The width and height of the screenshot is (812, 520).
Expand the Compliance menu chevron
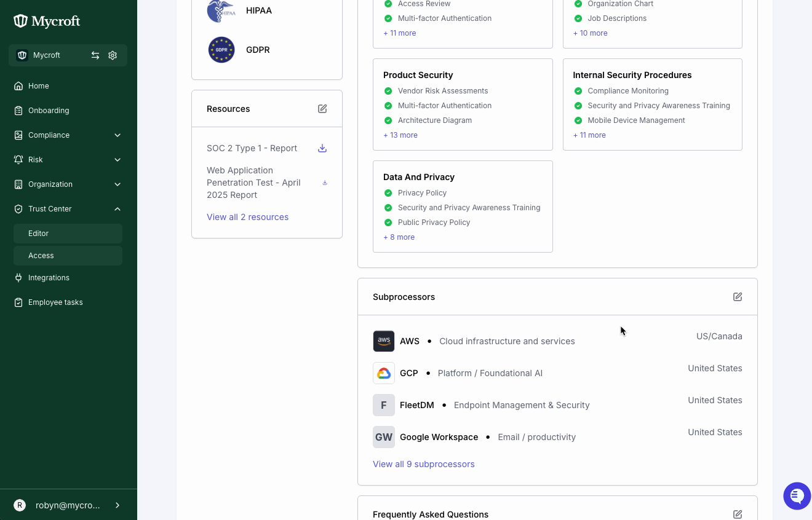(117, 135)
